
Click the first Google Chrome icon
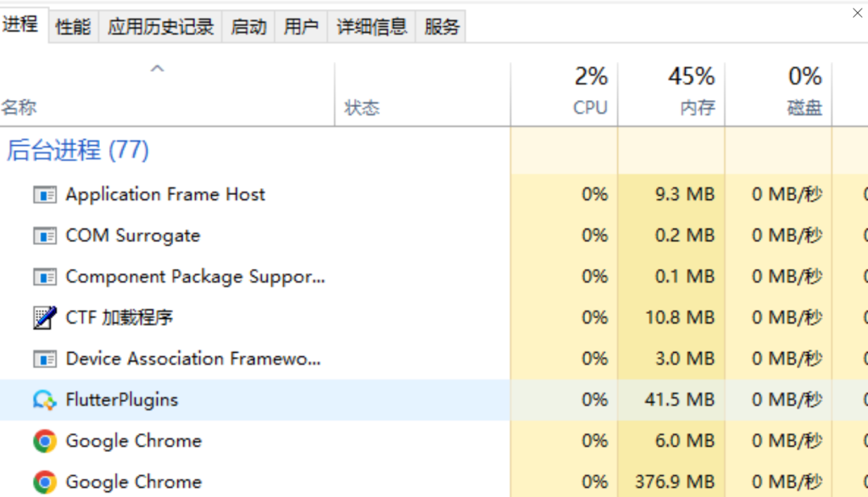pos(44,441)
